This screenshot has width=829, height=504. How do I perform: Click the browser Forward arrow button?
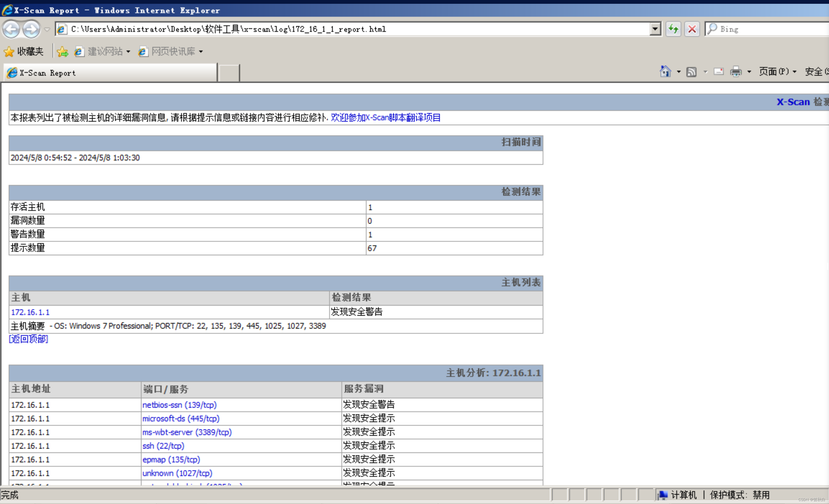(31, 29)
